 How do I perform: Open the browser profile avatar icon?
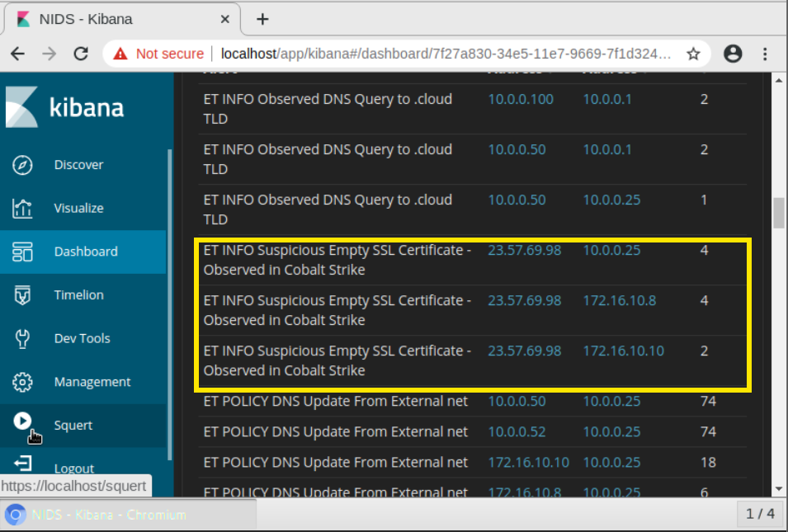tap(733, 54)
